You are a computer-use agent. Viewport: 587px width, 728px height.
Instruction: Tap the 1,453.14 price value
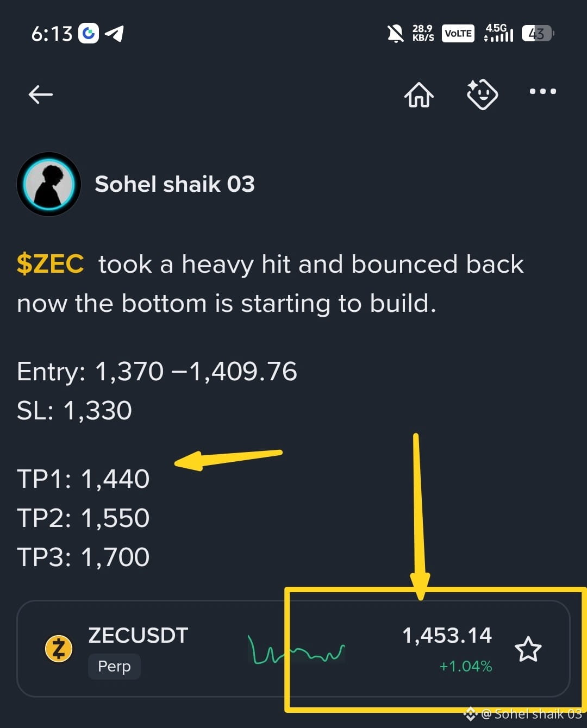(x=447, y=635)
